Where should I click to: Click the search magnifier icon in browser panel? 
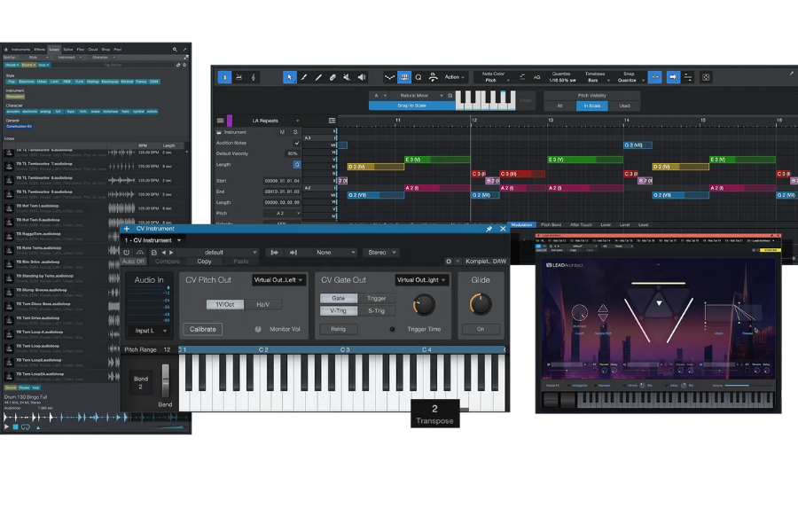pos(176,49)
